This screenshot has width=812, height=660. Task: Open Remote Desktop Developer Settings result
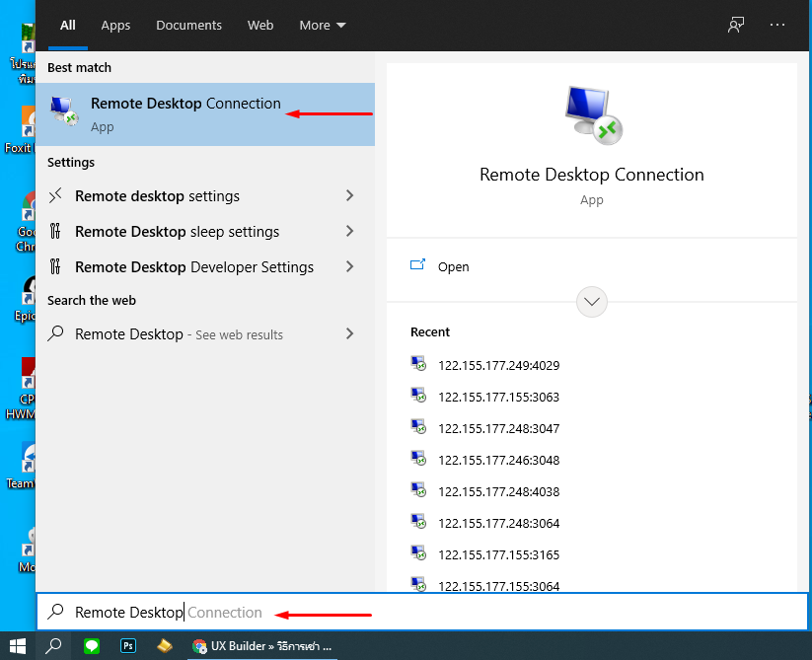click(205, 267)
